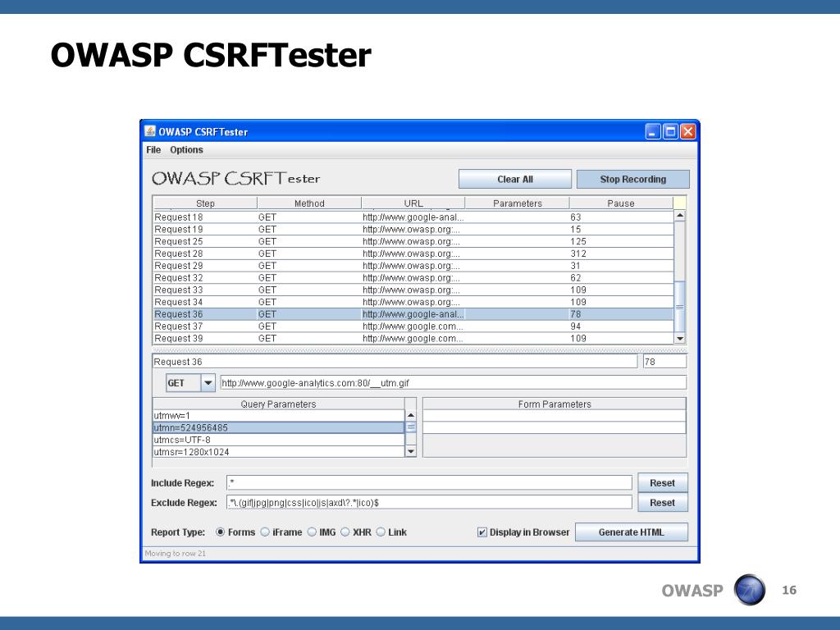
Task: Click the Pause column header
Action: 621,203
